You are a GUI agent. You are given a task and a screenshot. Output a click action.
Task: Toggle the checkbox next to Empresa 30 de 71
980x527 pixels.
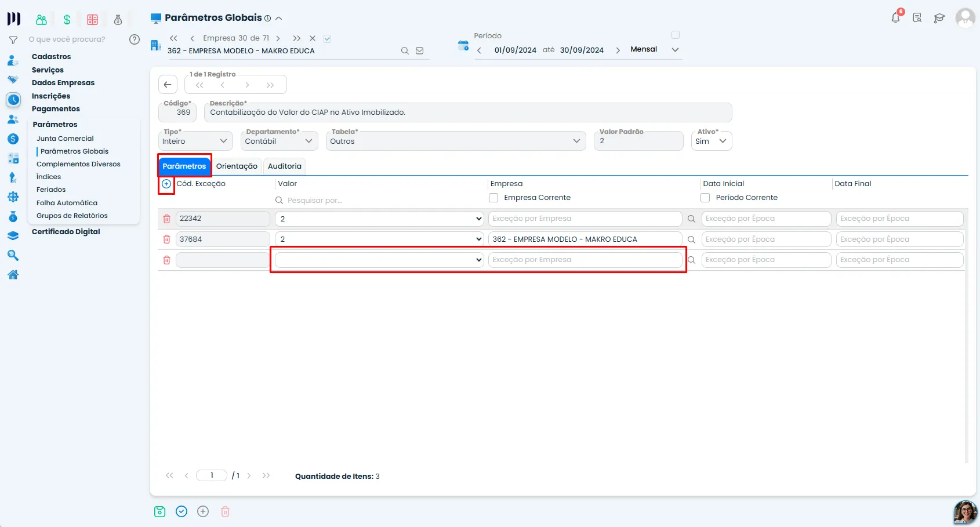pyautogui.click(x=328, y=39)
